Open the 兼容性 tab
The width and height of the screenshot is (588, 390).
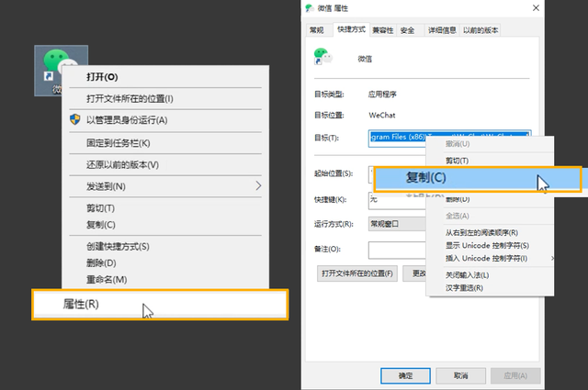click(x=383, y=30)
